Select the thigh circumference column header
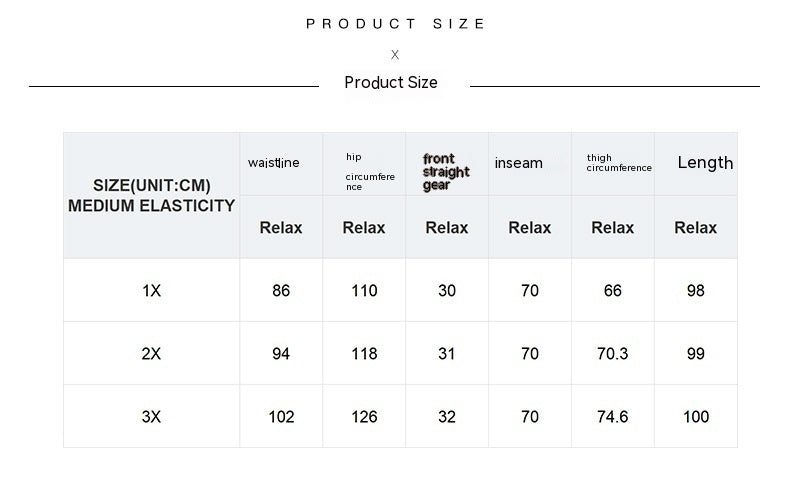 click(618, 163)
